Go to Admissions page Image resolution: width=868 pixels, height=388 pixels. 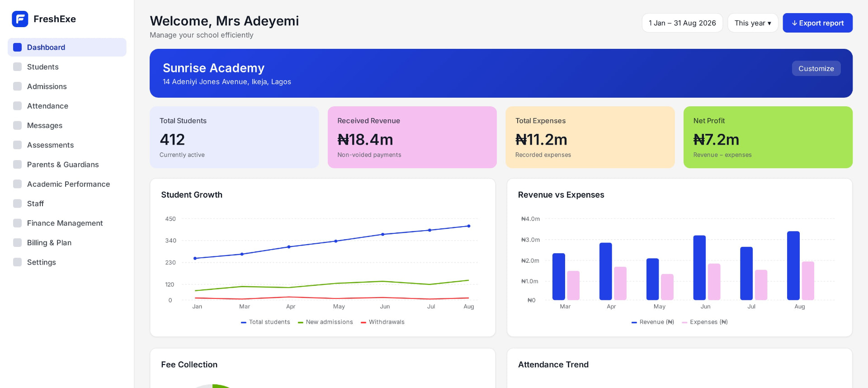(67, 86)
